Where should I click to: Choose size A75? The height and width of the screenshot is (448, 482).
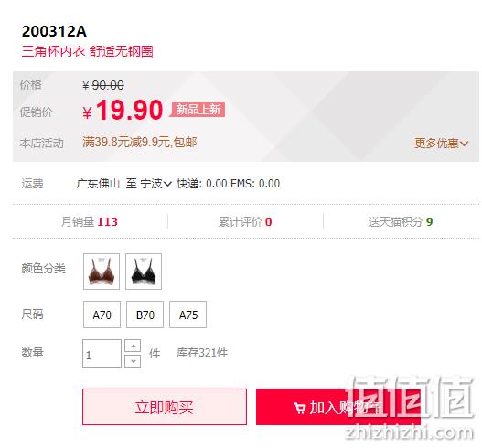pyautogui.click(x=187, y=315)
